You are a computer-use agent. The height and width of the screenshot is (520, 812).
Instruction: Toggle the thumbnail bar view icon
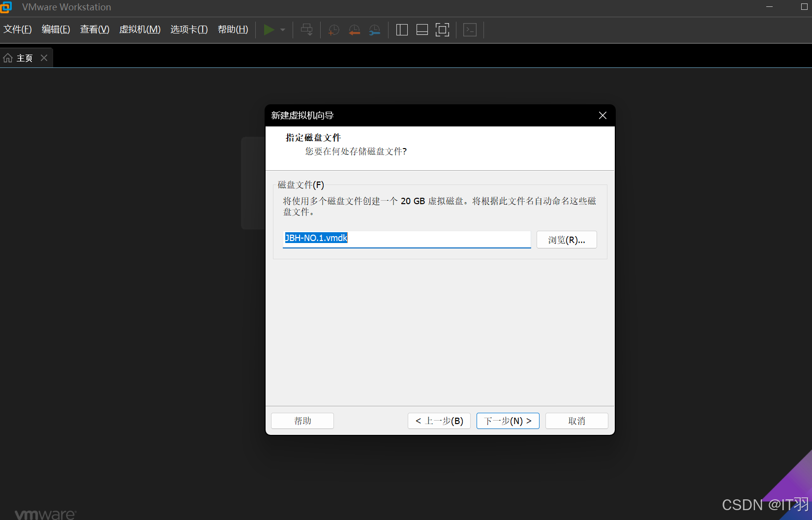click(422, 30)
